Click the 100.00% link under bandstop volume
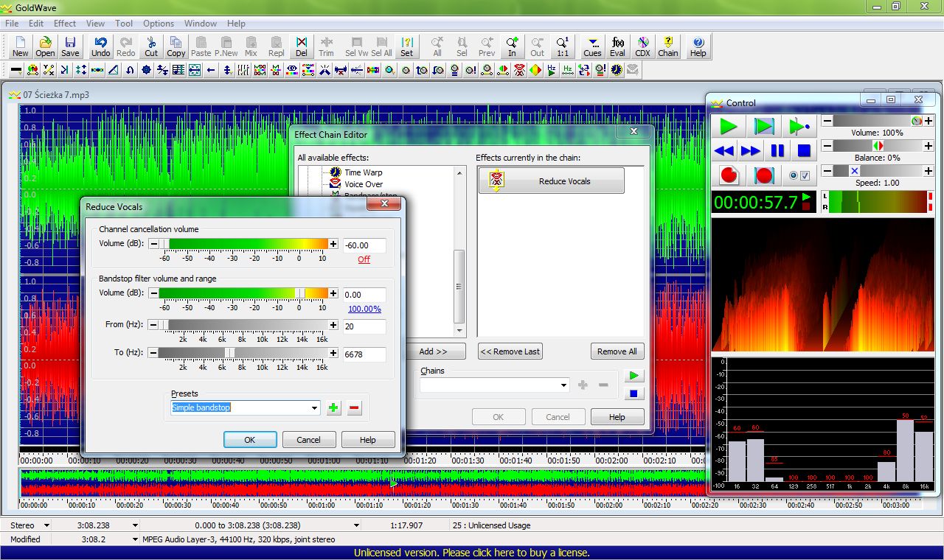 point(364,309)
